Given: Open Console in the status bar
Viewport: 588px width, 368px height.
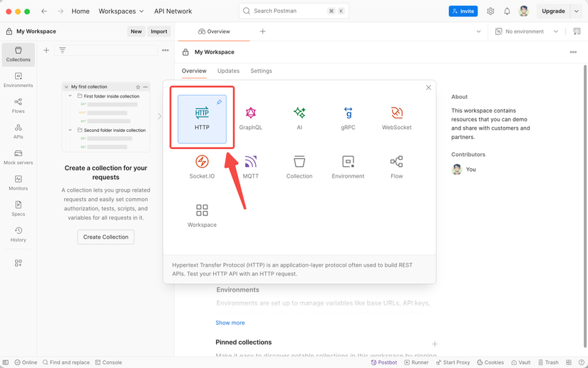Looking at the screenshot, I should pyautogui.click(x=108, y=362).
